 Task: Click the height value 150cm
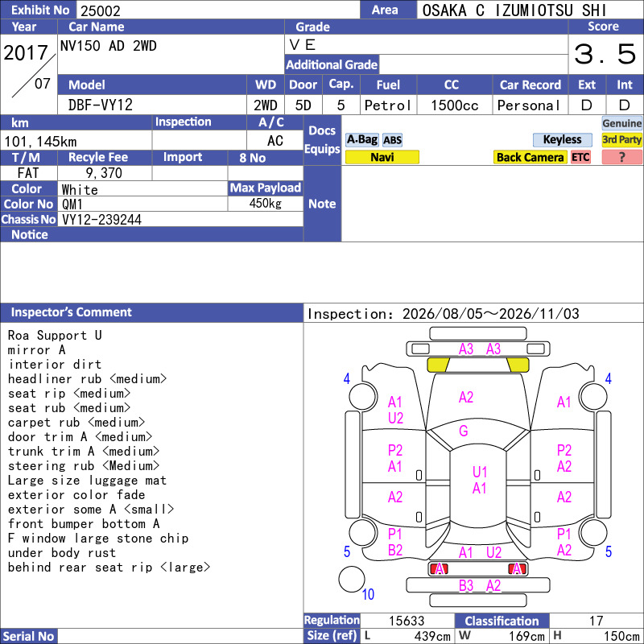coord(621,636)
